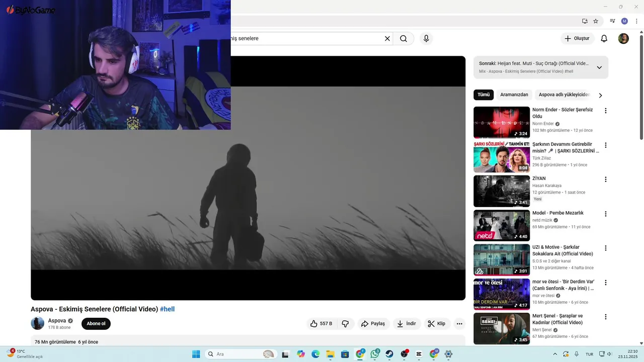Screen dimensions: 644x362
Task: Open Chrome three-dot menu
Action: [x=636, y=21]
